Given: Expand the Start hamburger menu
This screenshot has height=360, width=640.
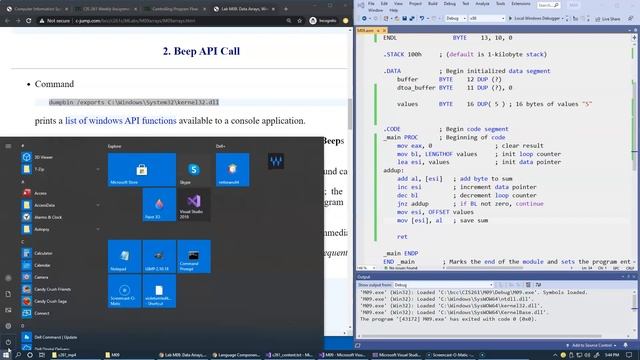Looking at the screenshot, I should (8, 146).
